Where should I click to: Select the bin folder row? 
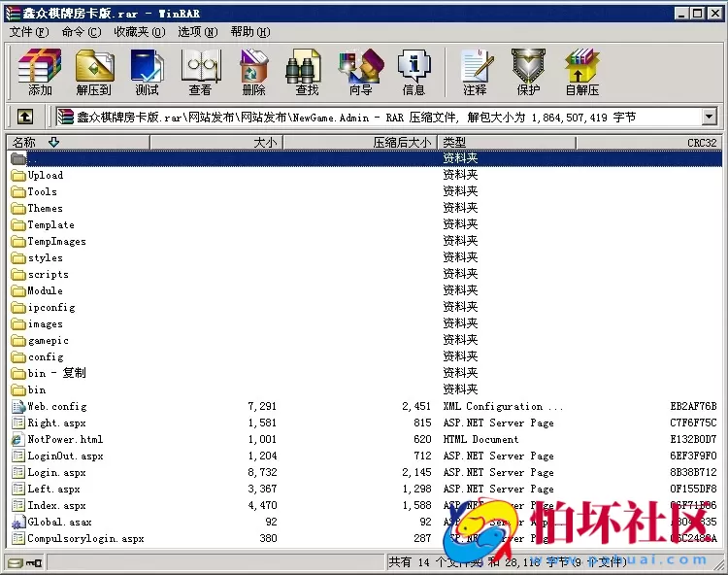[364, 390]
